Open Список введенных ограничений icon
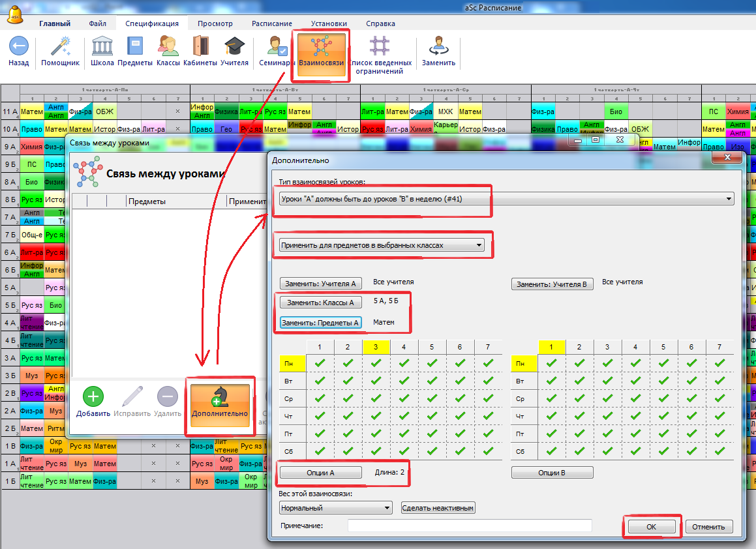The image size is (756, 549). pyautogui.click(x=380, y=47)
